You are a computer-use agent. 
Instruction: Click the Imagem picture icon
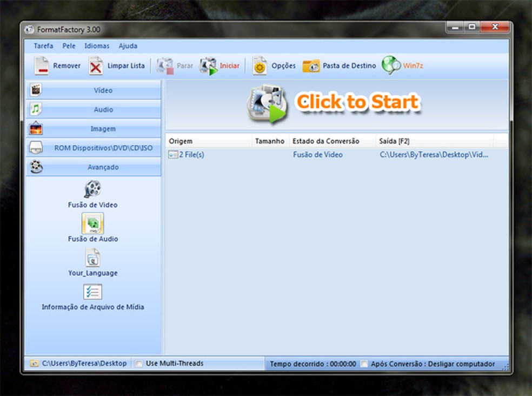[x=36, y=128]
